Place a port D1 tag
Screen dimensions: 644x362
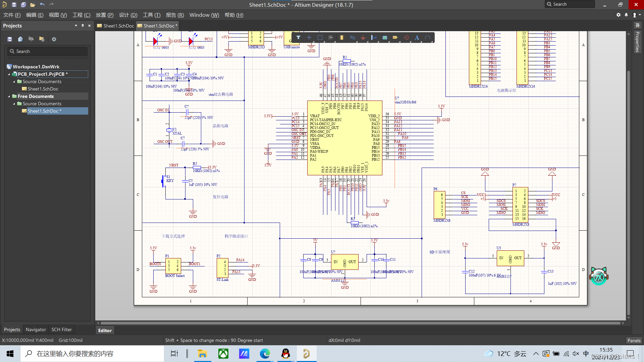coord(395,38)
